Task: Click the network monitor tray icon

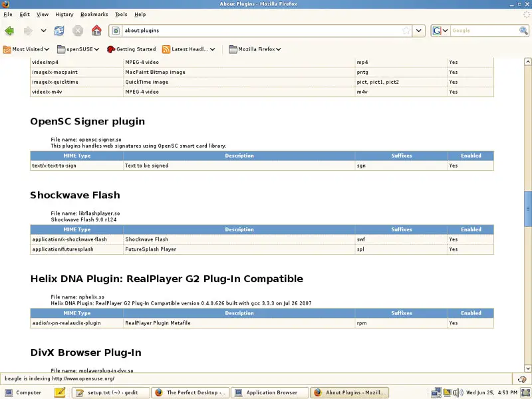Action: pyautogui.click(x=436, y=392)
